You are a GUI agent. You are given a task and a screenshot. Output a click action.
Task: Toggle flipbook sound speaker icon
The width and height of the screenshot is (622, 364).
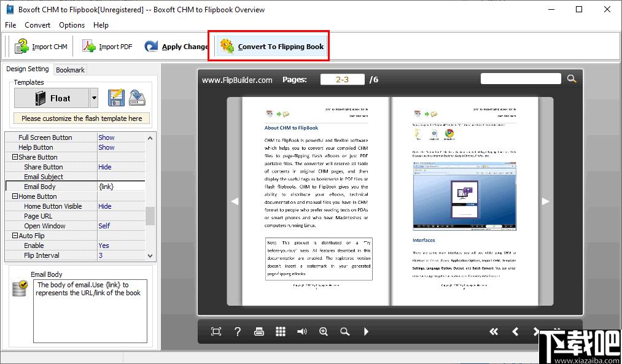302,331
